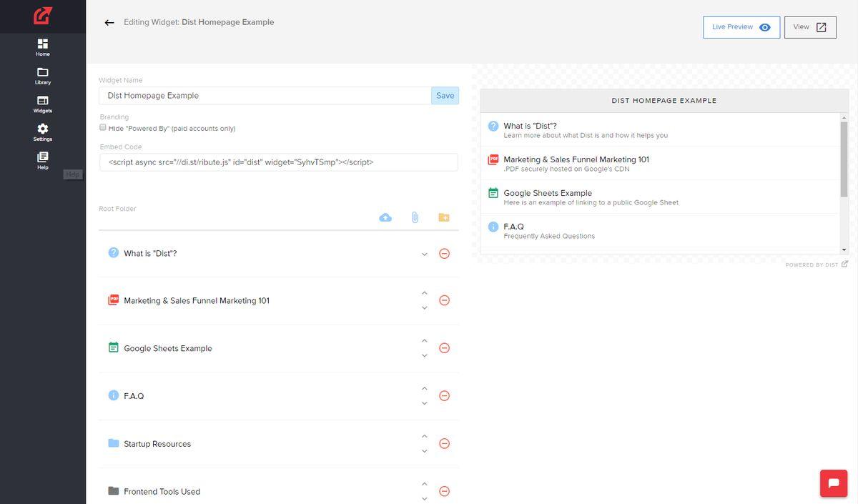The width and height of the screenshot is (858, 504).
Task: Move Marketing & Sales Funnel item down
Action: [425, 308]
